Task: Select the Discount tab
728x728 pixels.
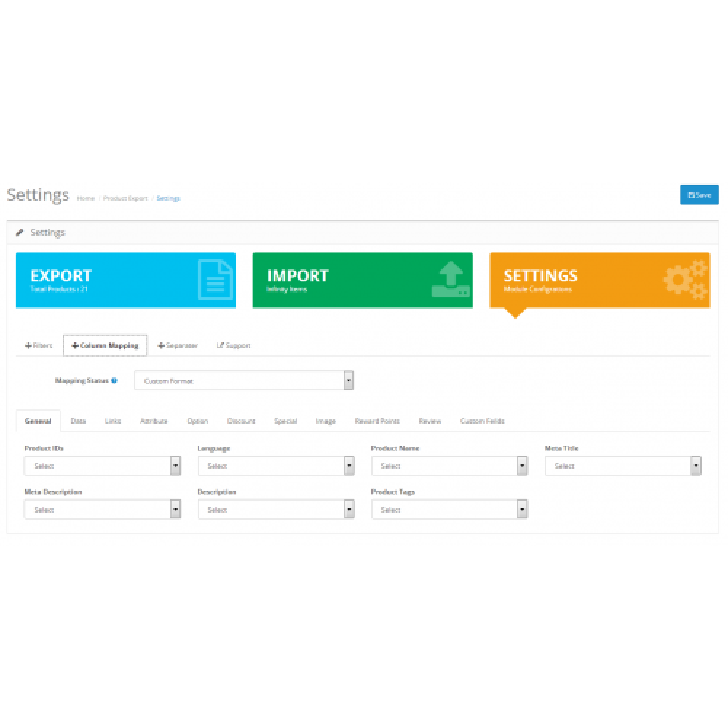Action: (x=241, y=421)
